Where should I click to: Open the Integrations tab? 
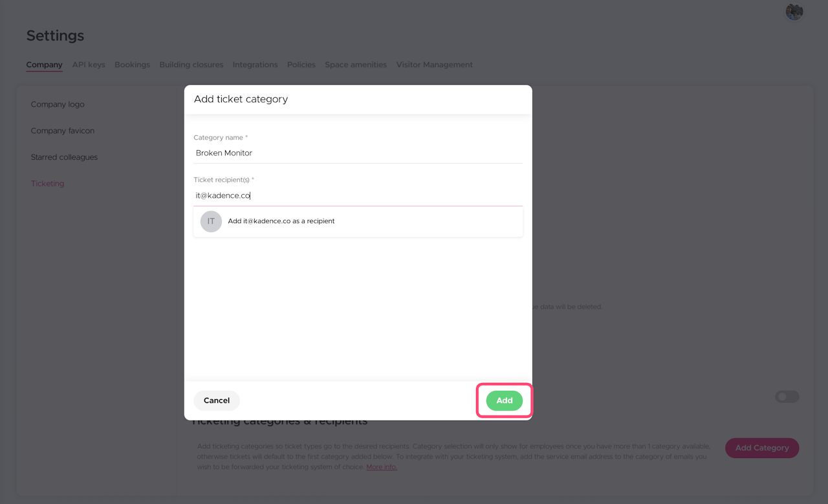[255, 65]
